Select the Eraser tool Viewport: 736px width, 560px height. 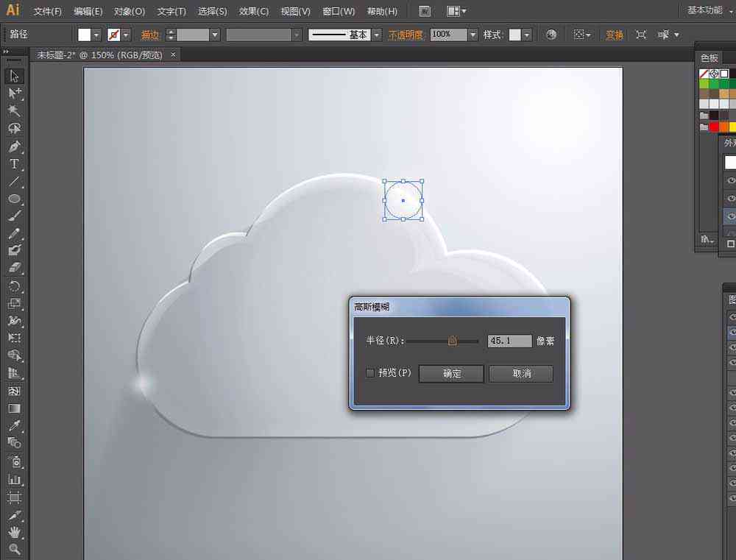pos(14,268)
